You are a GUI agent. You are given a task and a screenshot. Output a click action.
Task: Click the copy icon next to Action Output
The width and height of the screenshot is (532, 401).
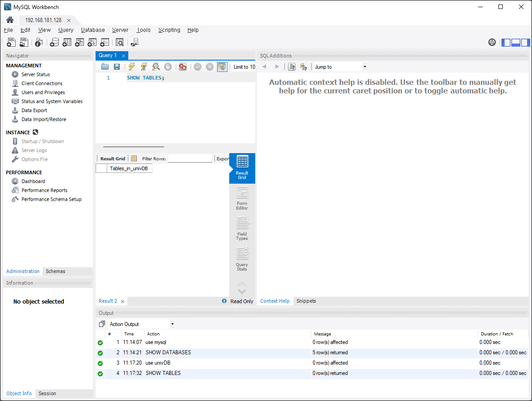pyautogui.click(x=102, y=324)
